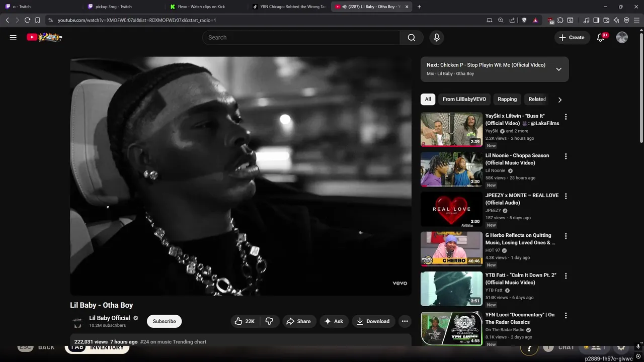The height and width of the screenshot is (362, 644).
Task: Open YFN Lucci Documentary video title
Action: click(520, 318)
